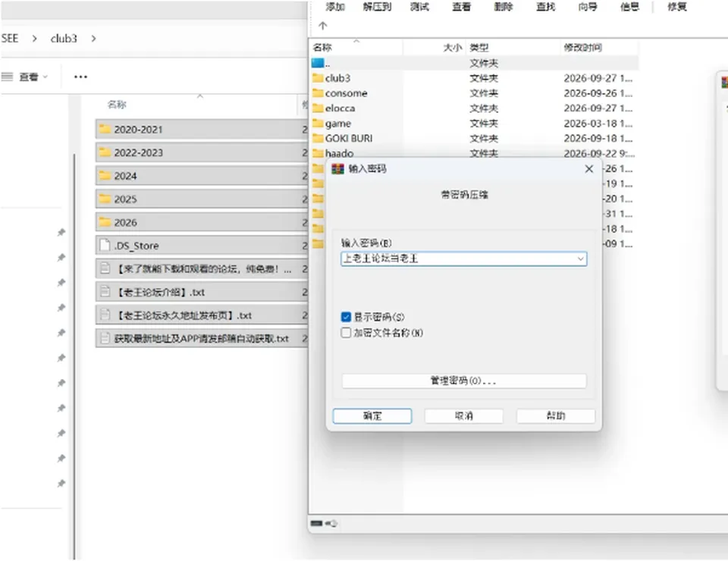Select the game folder icon in WinRAR

[318, 123]
